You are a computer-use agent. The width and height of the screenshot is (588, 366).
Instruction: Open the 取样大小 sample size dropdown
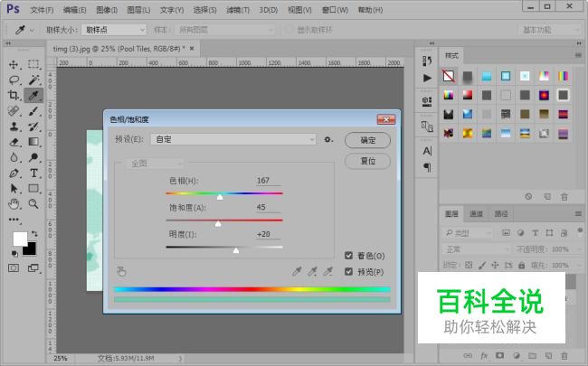pyautogui.click(x=112, y=30)
